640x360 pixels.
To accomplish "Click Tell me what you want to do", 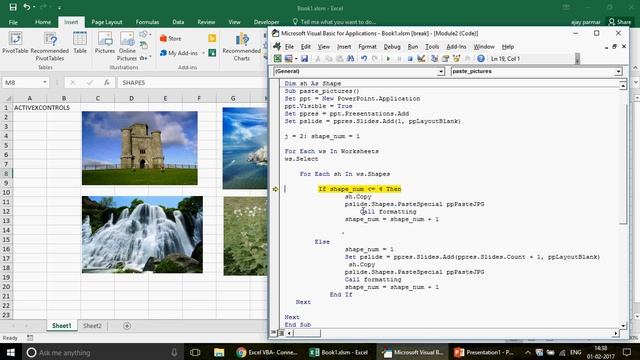I will coord(334,22).
